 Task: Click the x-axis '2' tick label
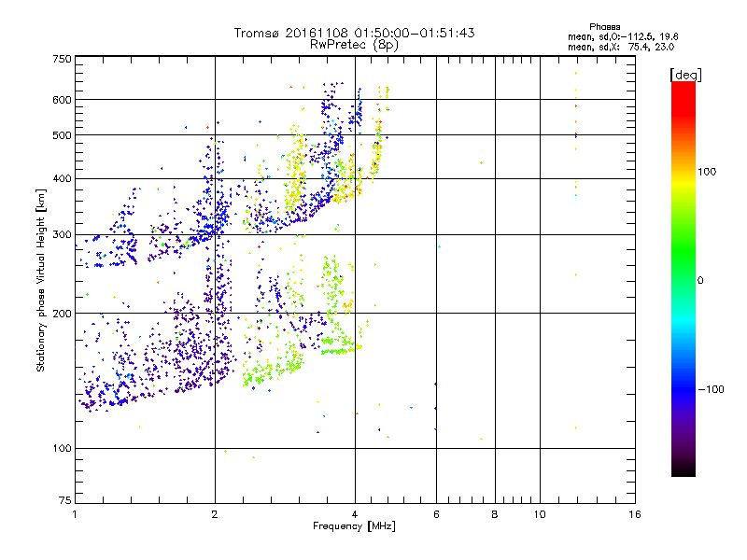click(x=215, y=514)
